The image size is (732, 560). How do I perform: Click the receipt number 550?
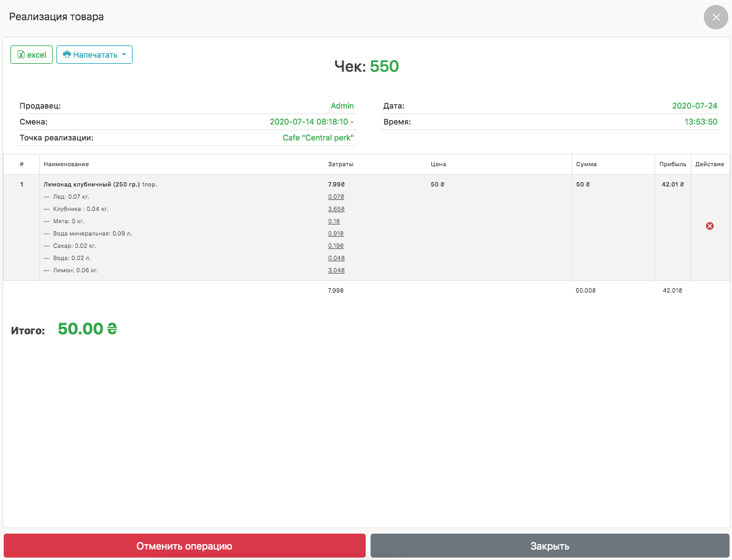384,66
